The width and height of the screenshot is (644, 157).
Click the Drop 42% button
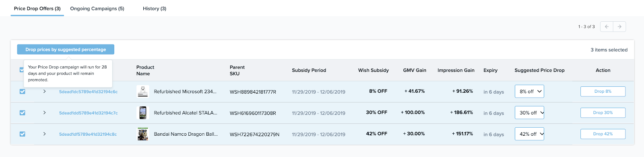pyautogui.click(x=603, y=134)
